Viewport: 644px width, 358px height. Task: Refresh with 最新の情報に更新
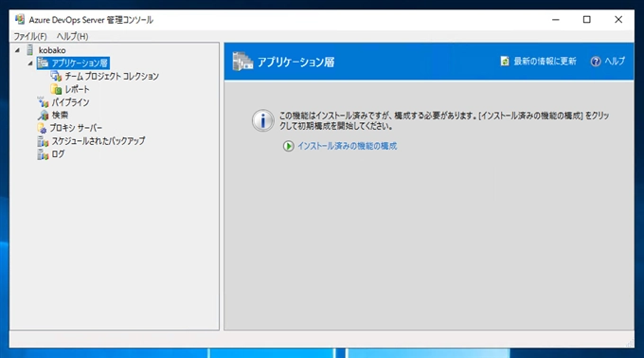point(545,62)
